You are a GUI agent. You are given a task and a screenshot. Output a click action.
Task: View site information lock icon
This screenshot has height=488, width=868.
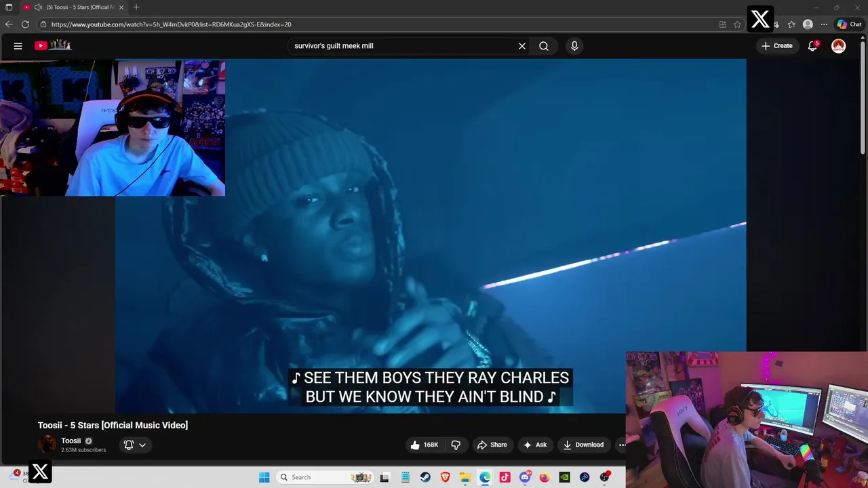tap(43, 24)
